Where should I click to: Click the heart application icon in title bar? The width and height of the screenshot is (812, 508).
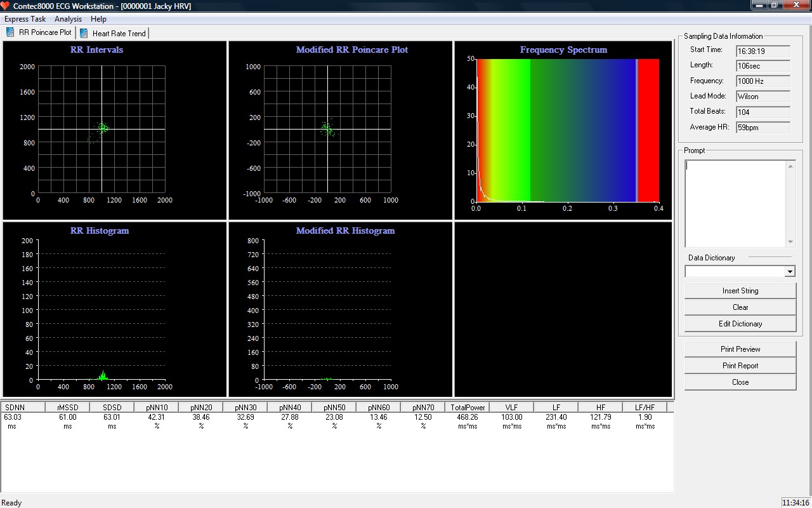[6, 6]
